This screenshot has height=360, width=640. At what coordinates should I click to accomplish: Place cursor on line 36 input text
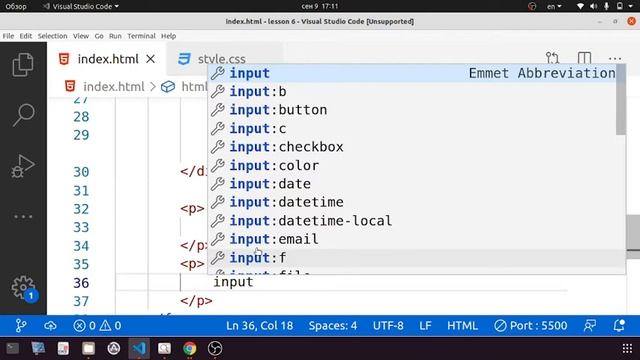click(233, 282)
